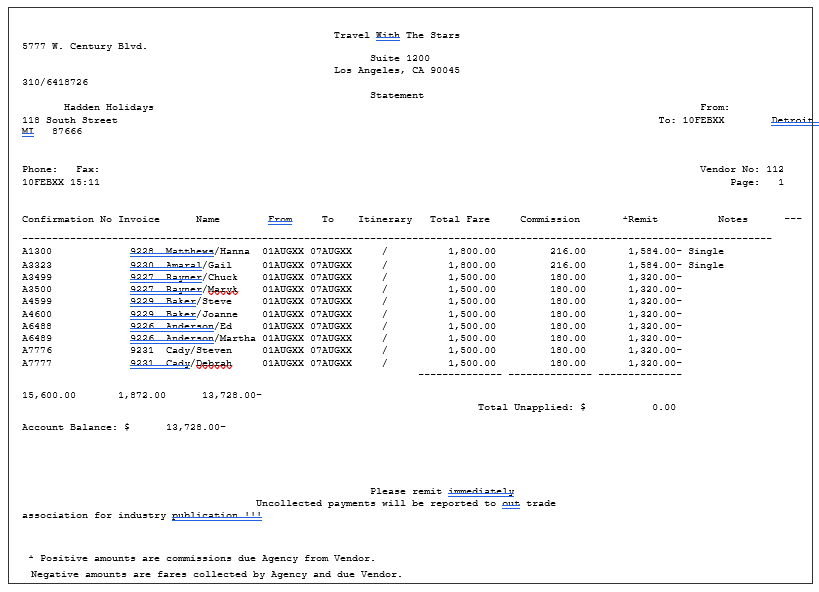Click the 'Please remit immediately' line
The width and height of the screenshot is (819, 592).
(x=442, y=491)
